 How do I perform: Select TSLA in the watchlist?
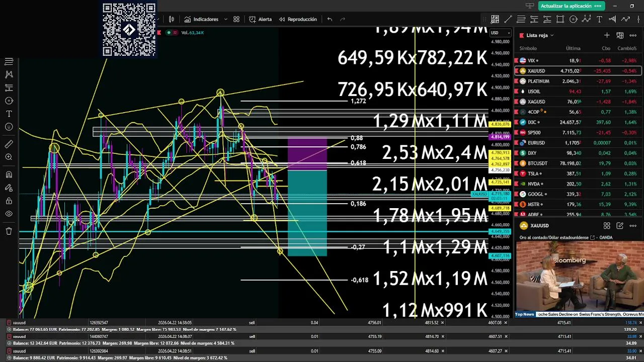coord(578,173)
